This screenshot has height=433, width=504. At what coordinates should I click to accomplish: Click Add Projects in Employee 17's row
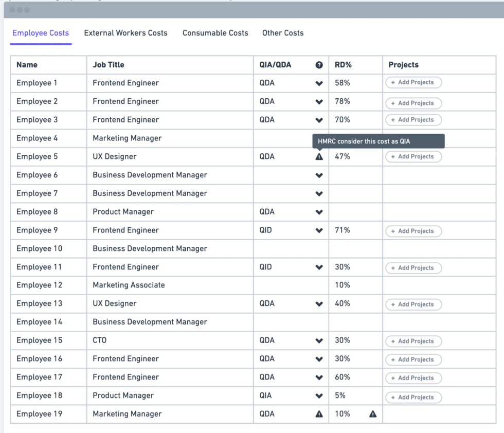coord(413,377)
